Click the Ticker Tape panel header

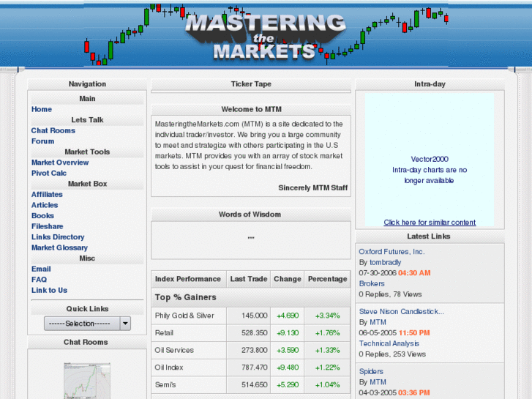251,84
